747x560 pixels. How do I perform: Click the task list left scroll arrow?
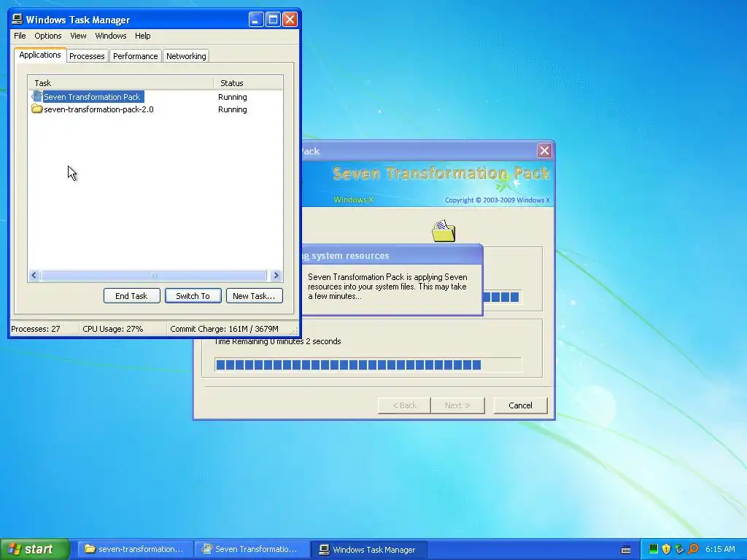coord(34,275)
